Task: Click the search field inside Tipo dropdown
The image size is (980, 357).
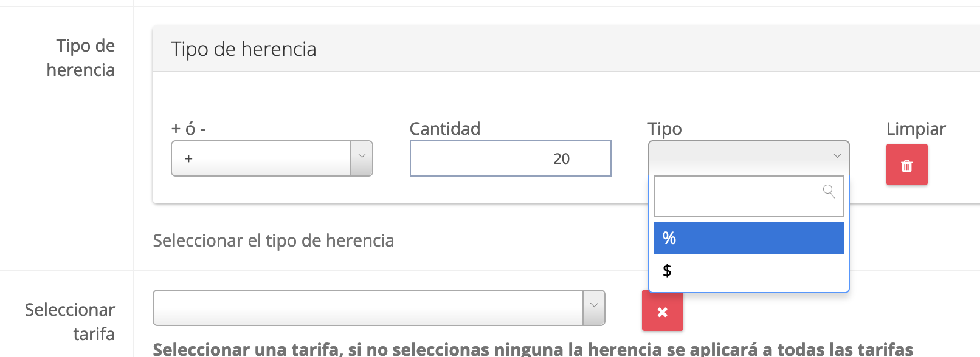Action: 737,196
